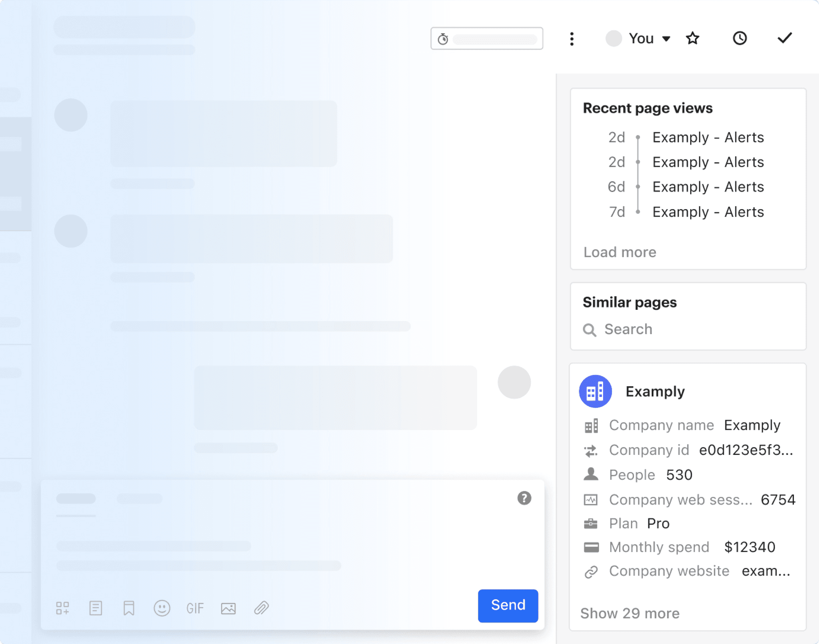This screenshot has width=819, height=644.
Task: Open the emoji picker
Action: (162, 608)
